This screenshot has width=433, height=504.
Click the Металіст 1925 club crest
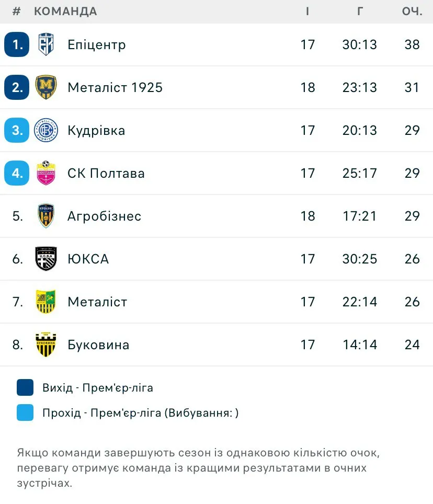coord(46,87)
